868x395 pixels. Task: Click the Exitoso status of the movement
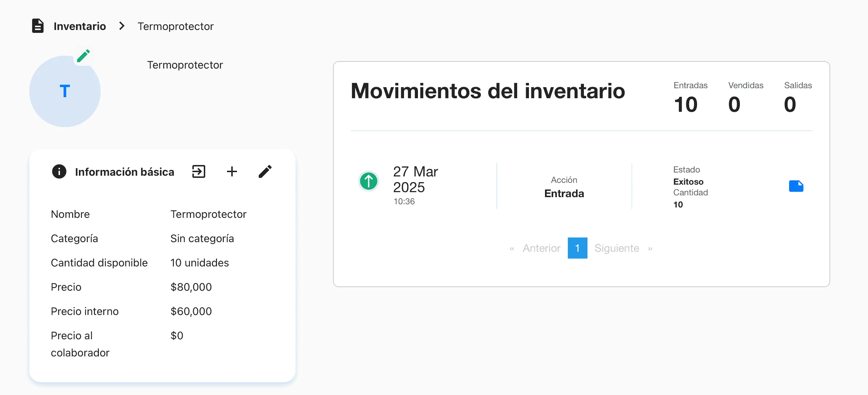pyautogui.click(x=688, y=181)
